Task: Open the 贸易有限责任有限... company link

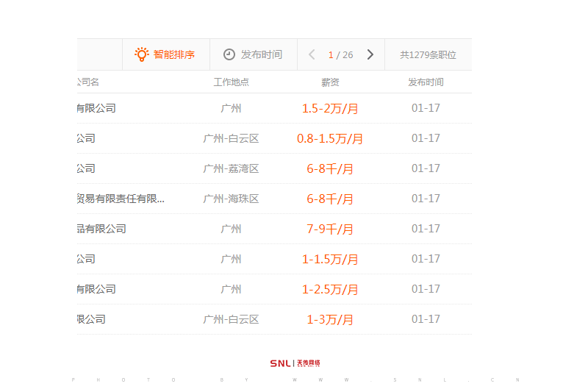Action: click(121, 199)
